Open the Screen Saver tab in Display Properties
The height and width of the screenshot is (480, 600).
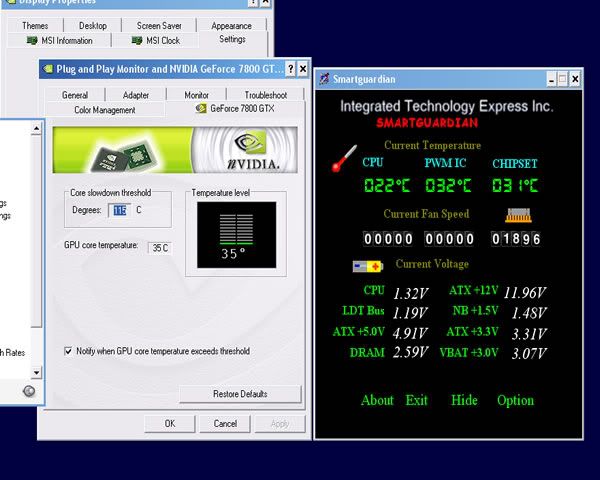tap(159, 26)
